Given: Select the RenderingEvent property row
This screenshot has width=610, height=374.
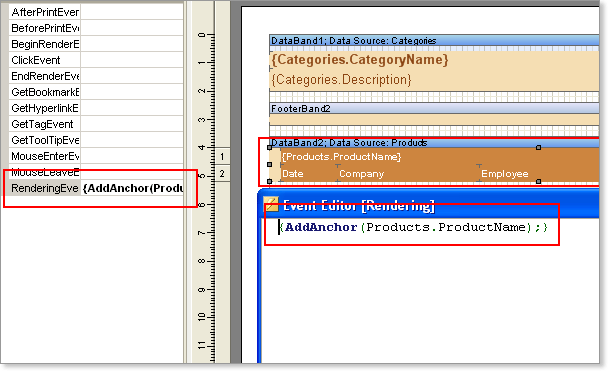Looking at the screenshot, I should [x=96, y=188].
